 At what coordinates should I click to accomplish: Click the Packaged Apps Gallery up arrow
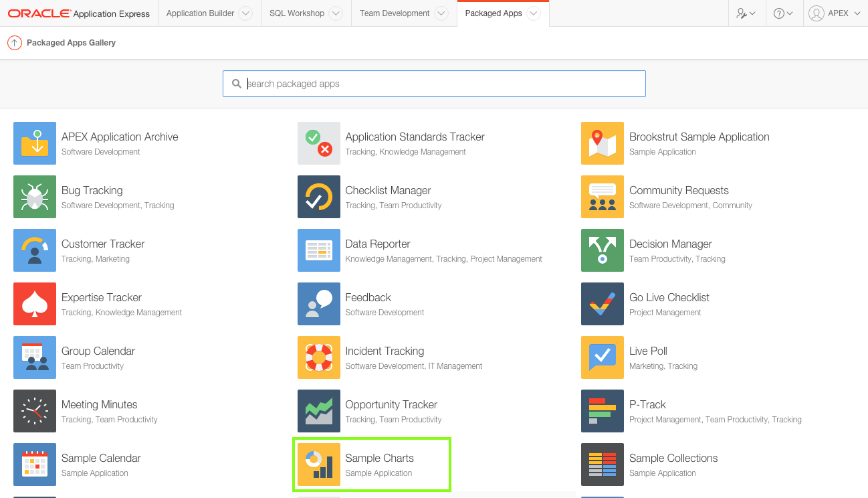[x=15, y=43]
